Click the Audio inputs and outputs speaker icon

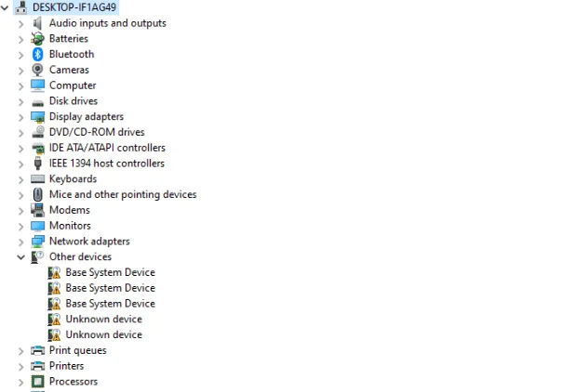click(38, 23)
